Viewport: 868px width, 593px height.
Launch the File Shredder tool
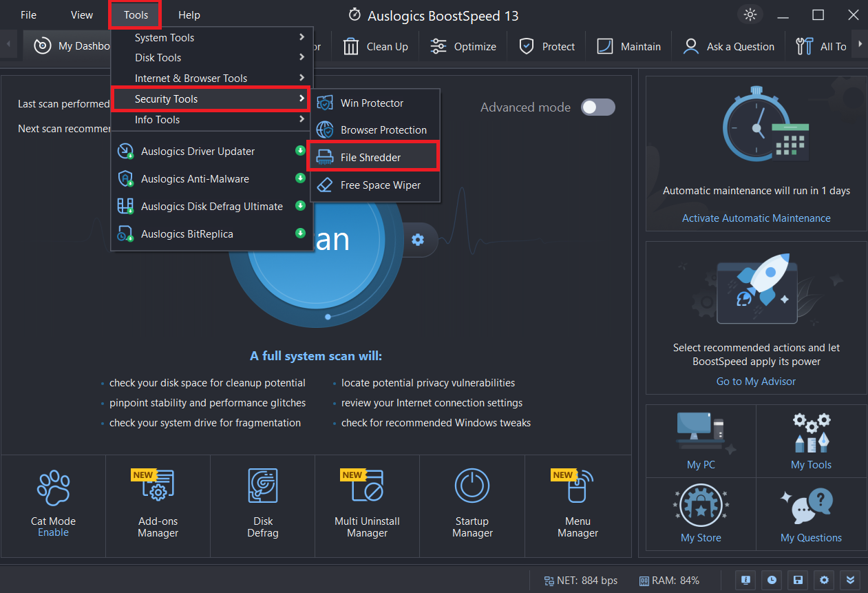tap(374, 157)
